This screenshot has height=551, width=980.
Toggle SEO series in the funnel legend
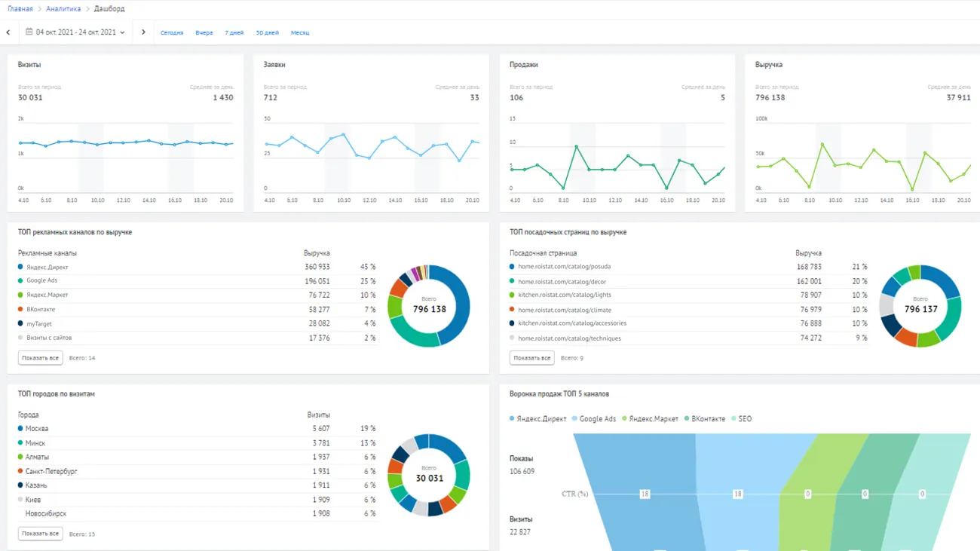coord(741,419)
